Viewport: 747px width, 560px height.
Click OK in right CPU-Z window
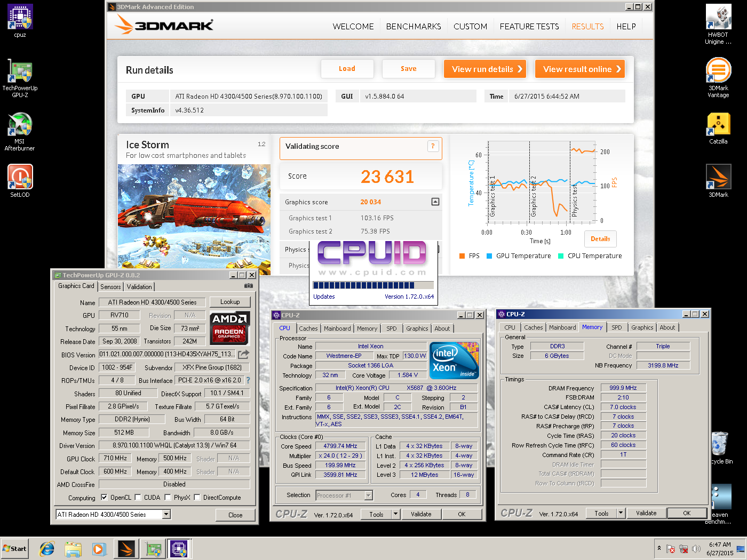[x=687, y=513]
